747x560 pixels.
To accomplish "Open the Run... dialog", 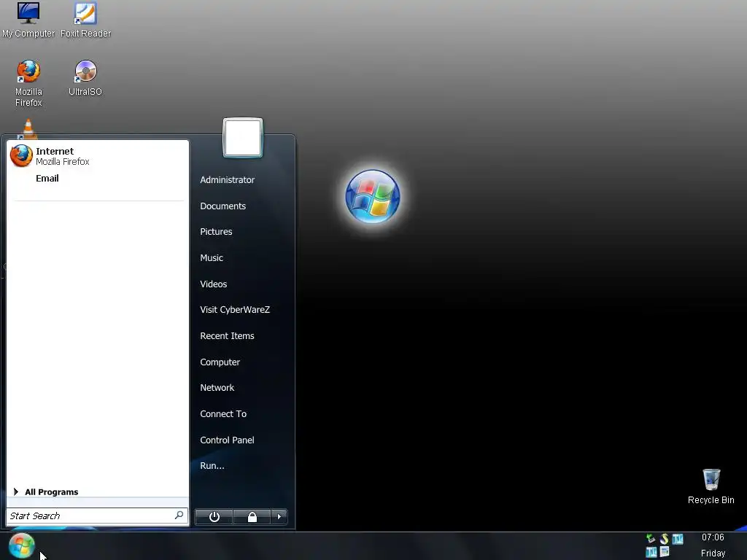I will click(212, 466).
